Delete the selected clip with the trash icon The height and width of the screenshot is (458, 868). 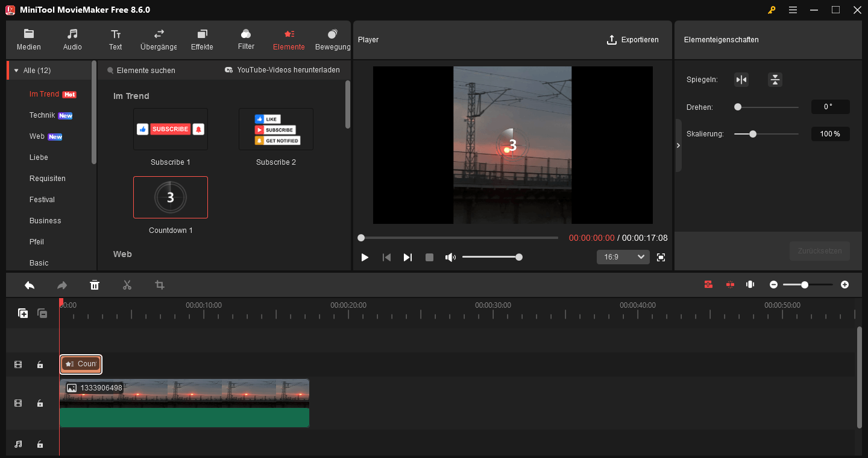(x=95, y=284)
